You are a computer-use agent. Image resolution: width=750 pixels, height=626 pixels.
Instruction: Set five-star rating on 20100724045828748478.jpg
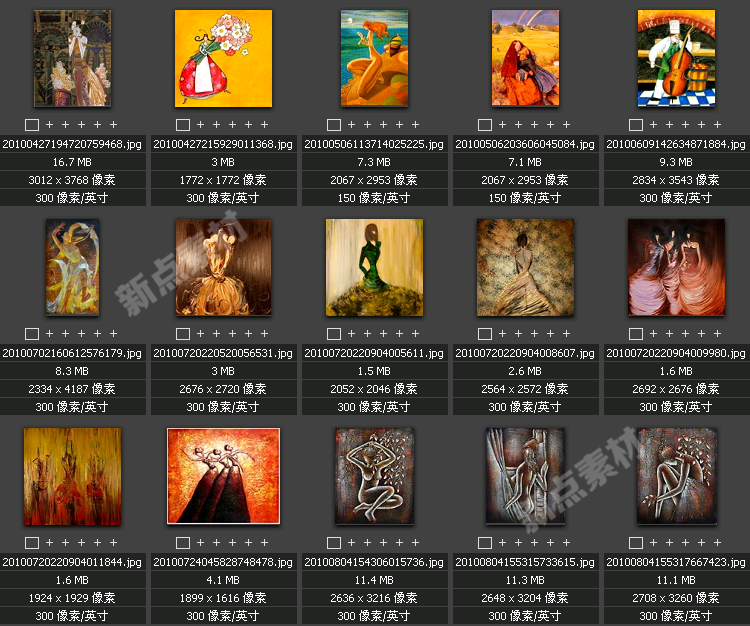point(265,542)
